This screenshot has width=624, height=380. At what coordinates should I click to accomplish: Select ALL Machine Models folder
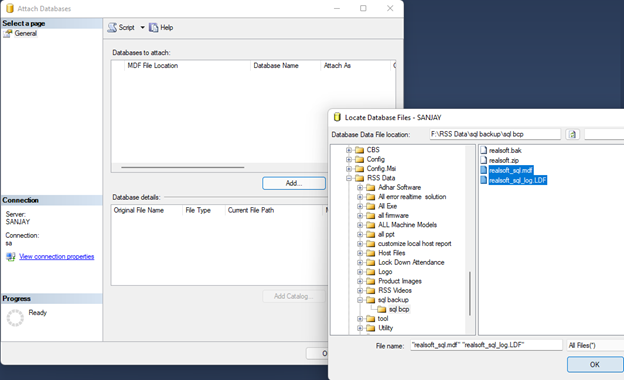click(407, 225)
